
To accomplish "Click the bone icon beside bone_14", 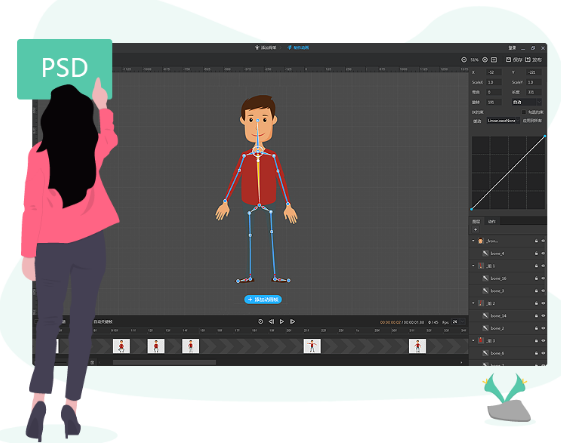I will point(486,316).
